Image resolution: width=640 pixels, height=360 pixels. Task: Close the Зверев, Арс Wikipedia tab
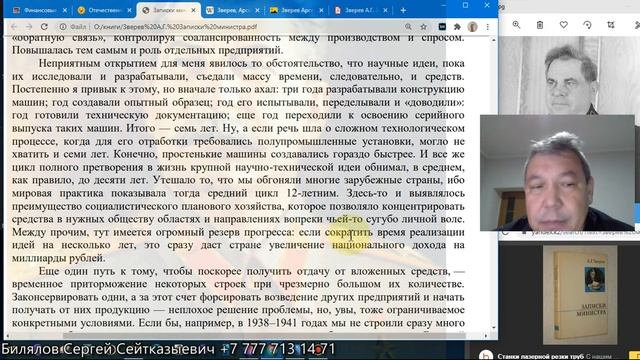(x=257, y=11)
